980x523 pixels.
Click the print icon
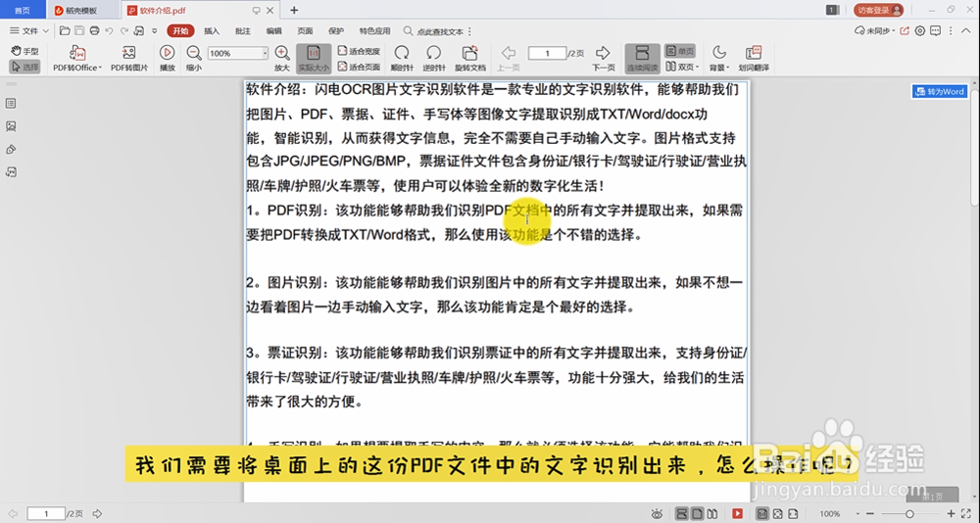94,30
